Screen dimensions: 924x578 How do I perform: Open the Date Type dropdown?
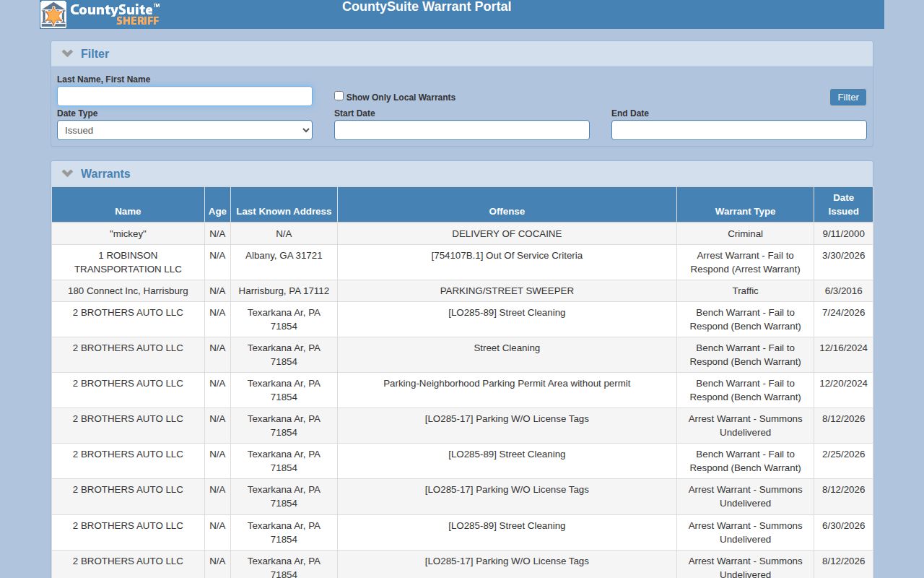tap(185, 130)
